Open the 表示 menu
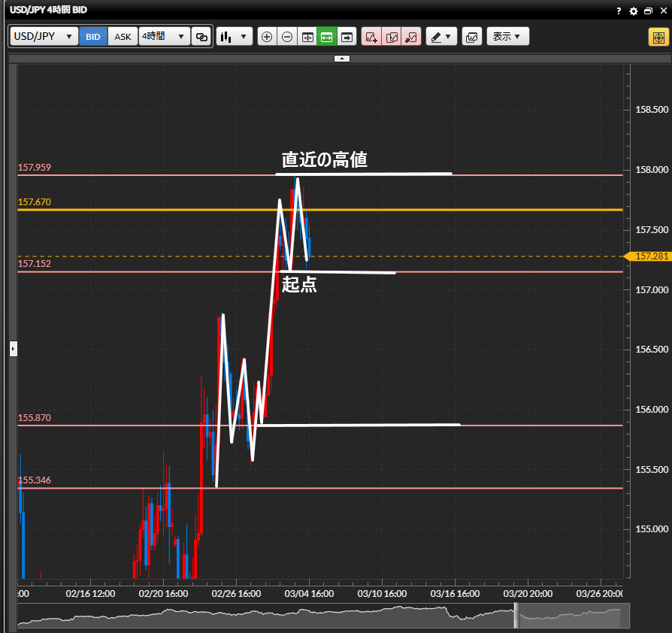672x633 pixels. [x=507, y=36]
